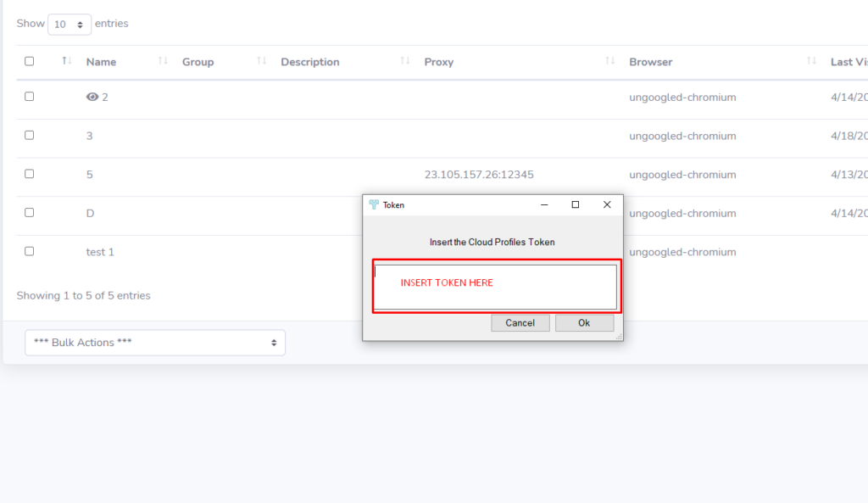Sort table by Description column arrows
This screenshot has width=868, height=503.
405,61
